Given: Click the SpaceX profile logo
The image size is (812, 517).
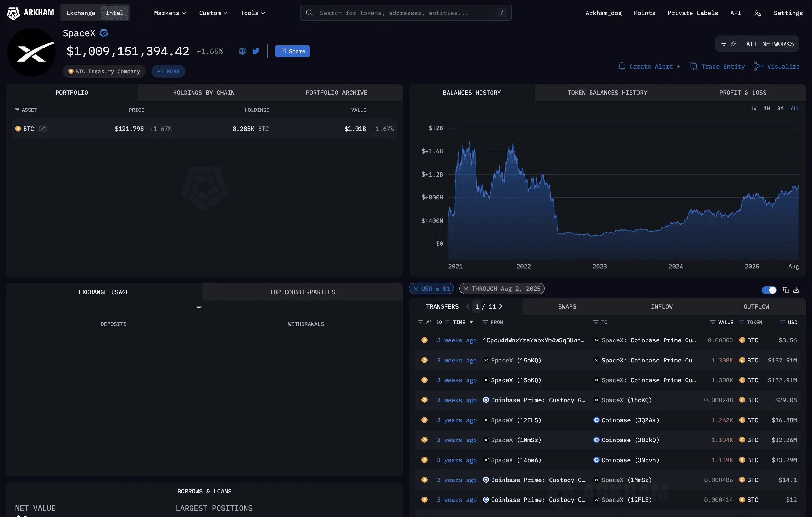Looking at the screenshot, I should (x=31, y=52).
